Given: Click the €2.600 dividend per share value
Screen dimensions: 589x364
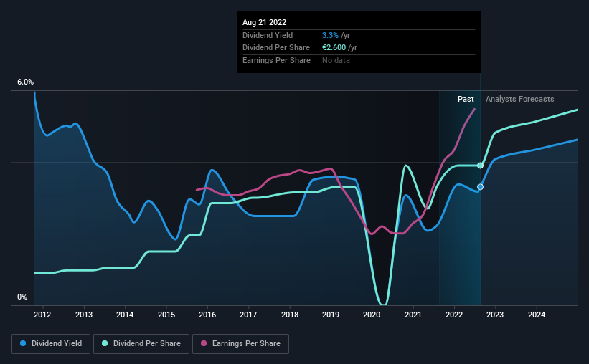Looking at the screenshot, I should tap(334, 48).
